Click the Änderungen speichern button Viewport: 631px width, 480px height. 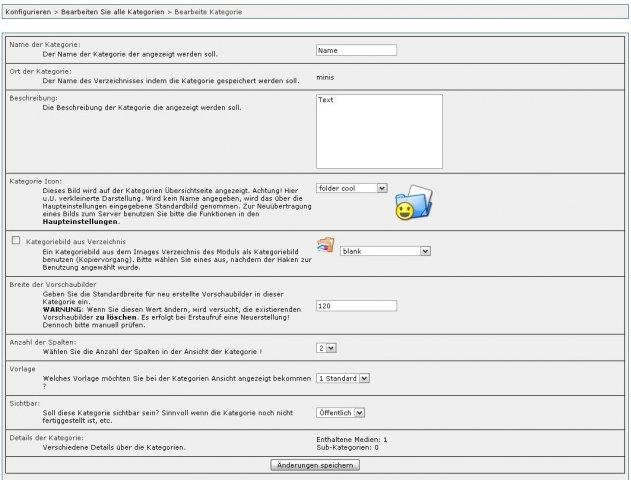(x=315, y=465)
